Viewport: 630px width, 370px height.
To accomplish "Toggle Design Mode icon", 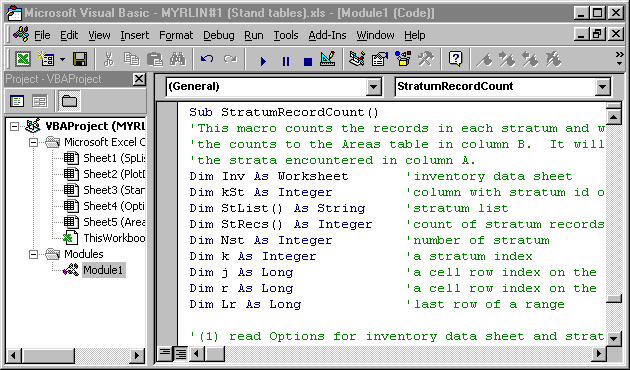I will (328, 60).
